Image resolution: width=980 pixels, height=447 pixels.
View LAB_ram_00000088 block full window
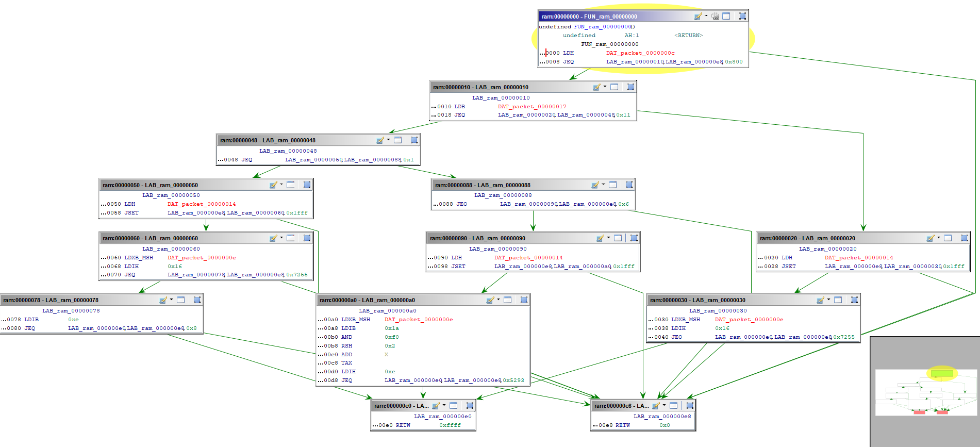[x=613, y=185]
